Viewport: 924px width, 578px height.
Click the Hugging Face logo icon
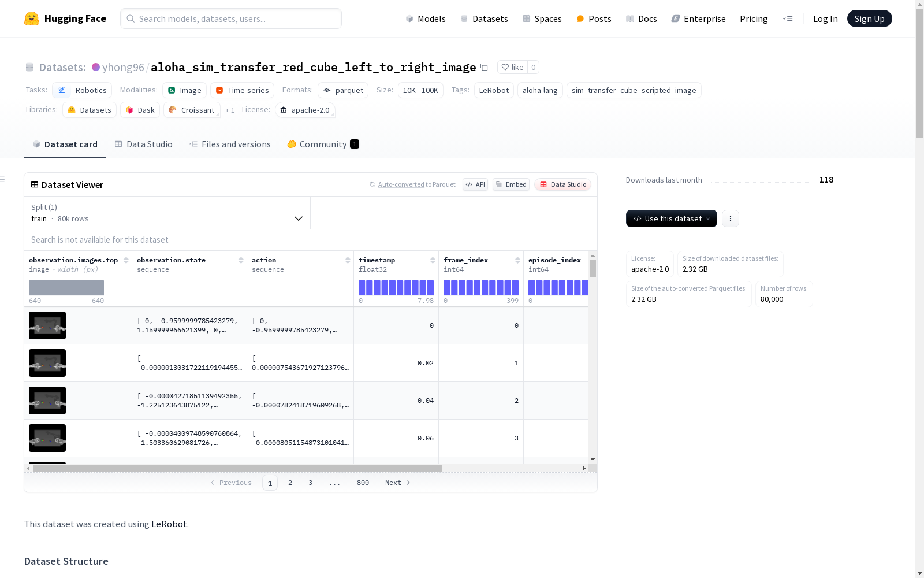(32, 18)
